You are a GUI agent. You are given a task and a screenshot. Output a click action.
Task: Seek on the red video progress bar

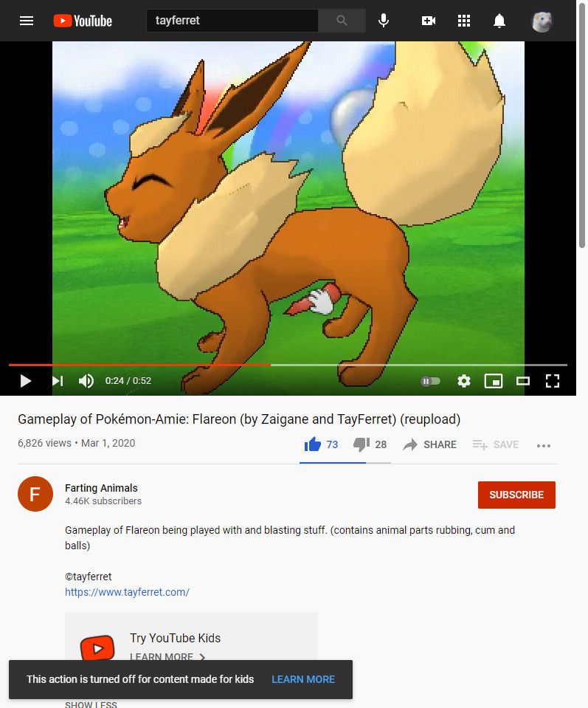pyautogui.click(x=139, y=365)
